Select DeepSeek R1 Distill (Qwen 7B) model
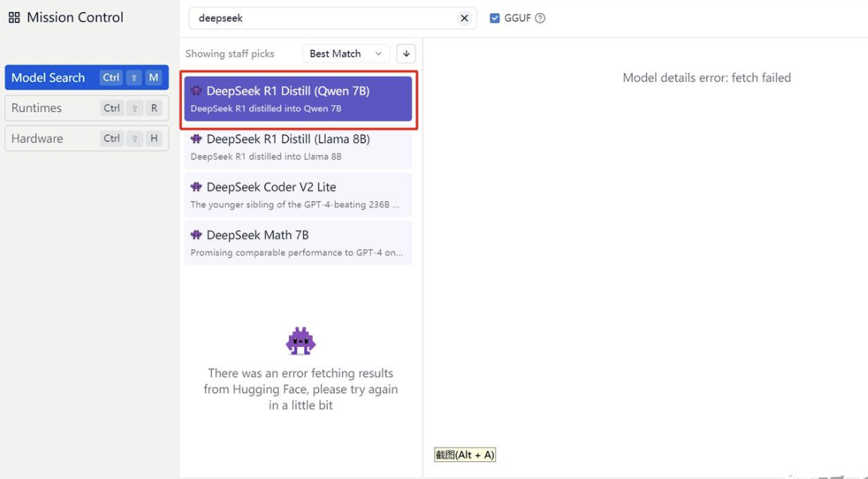868x479 pixels. click(x=298, y=98)
